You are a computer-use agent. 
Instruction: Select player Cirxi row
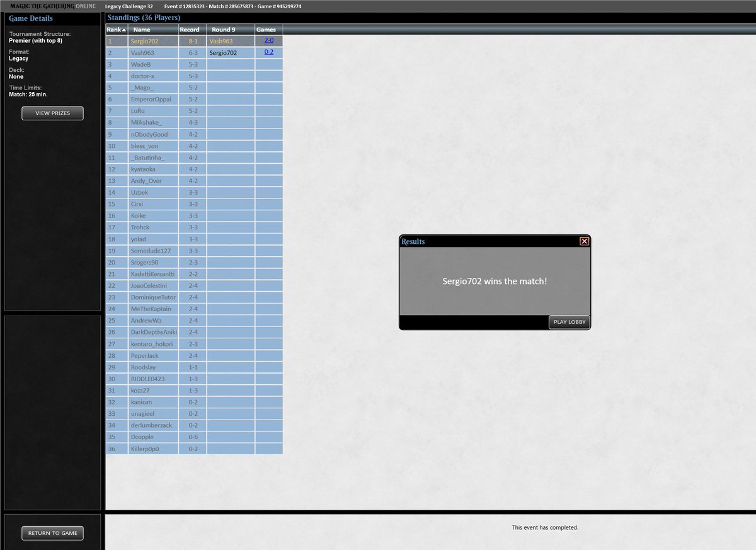[194, 204]
